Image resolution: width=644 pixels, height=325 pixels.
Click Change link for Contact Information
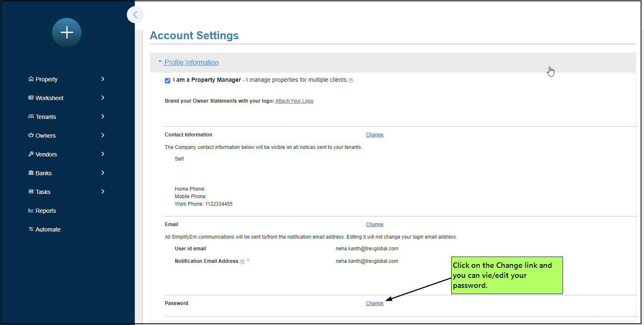tap(374, 135)
